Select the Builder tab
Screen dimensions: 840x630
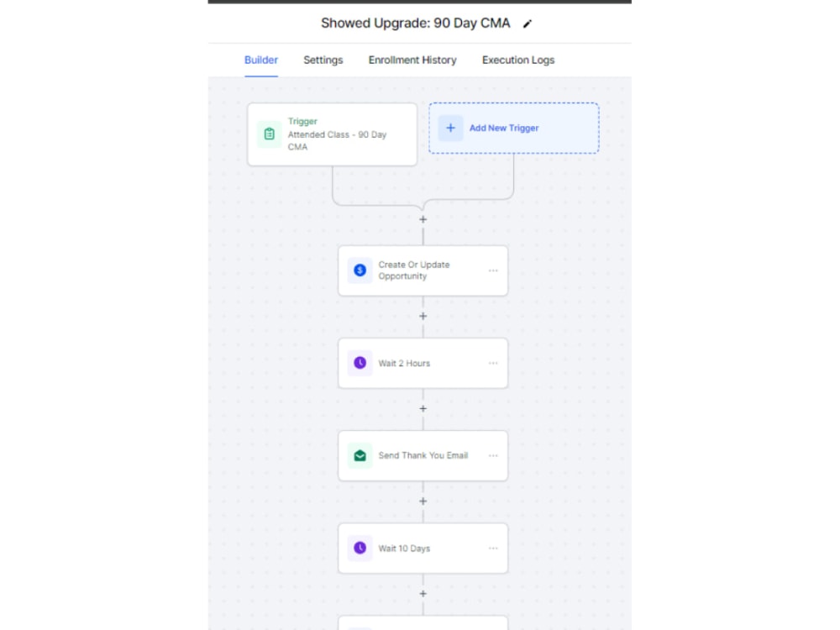click(261, 60)
